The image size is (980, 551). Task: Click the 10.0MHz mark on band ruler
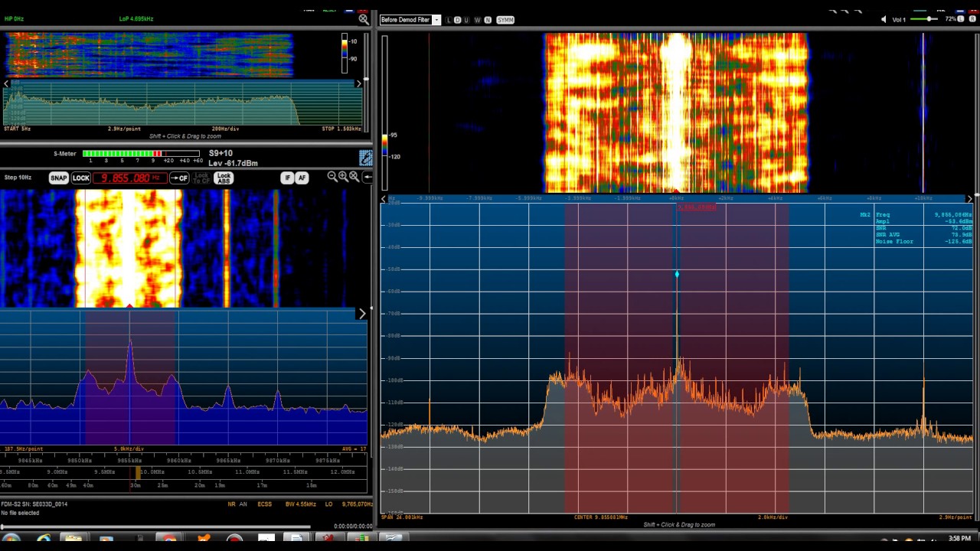click(x=152, y=472)
